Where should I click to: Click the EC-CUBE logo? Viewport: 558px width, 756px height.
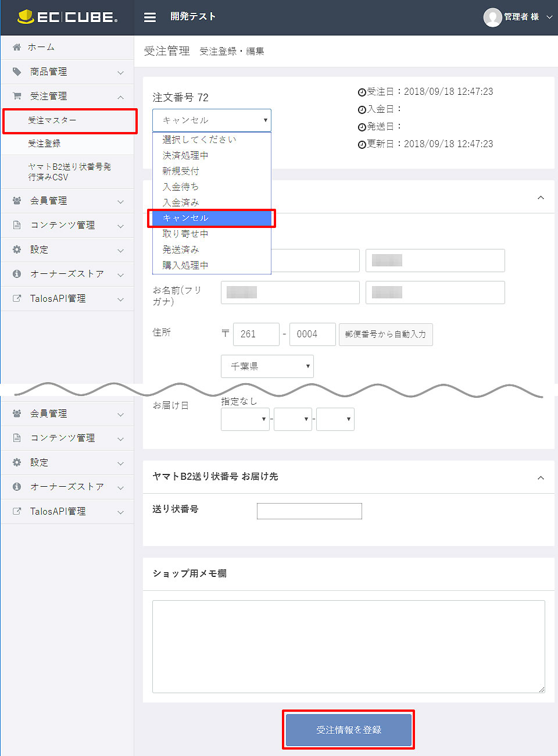(x=67, y=17)
